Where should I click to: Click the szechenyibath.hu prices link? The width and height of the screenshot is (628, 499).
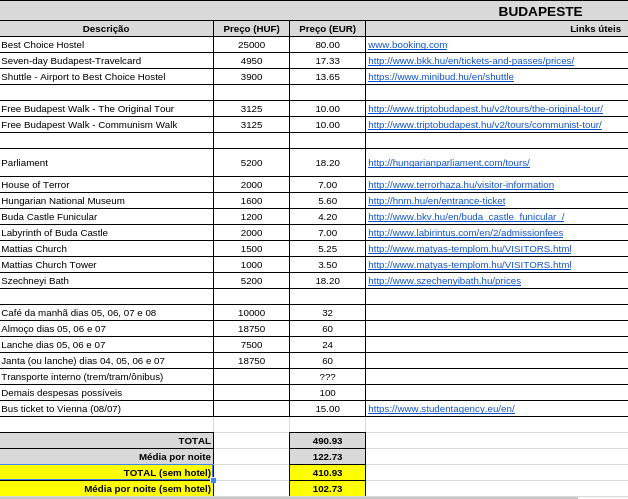pyautogui.click(x=444, y=281)
